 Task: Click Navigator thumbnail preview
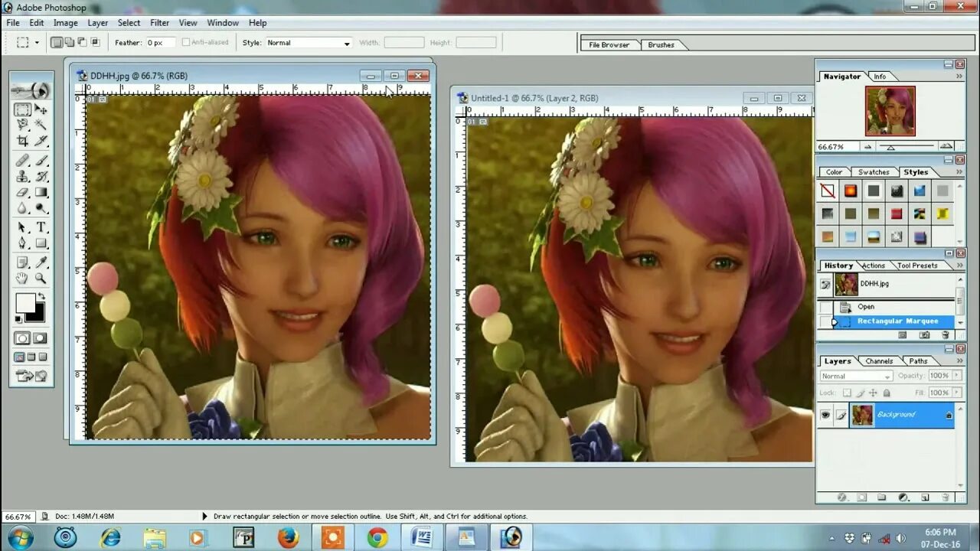tap(890, 111)
